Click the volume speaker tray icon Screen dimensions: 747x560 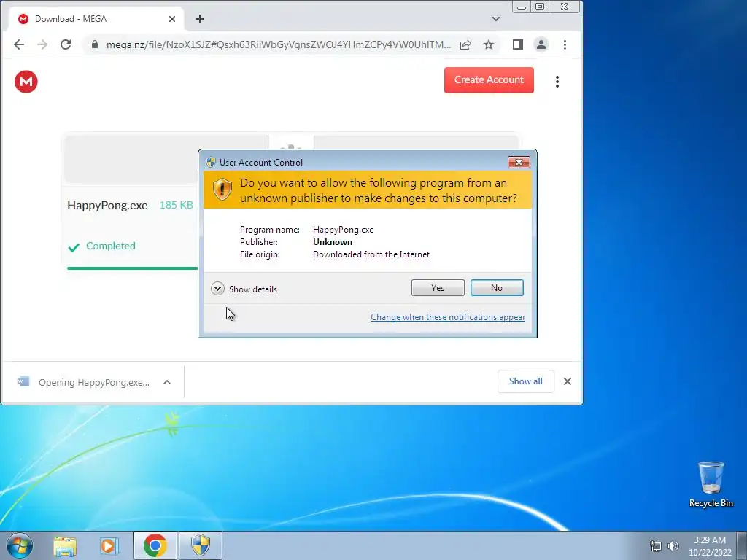pyautogui.click(x=673, y=546)
